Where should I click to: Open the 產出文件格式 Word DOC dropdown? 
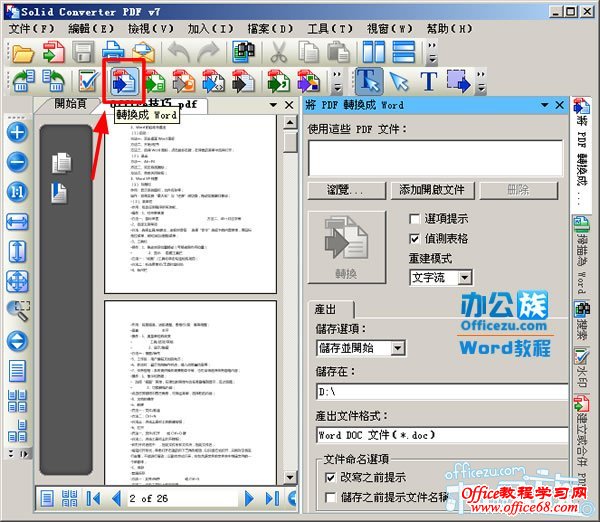point(442,435)
